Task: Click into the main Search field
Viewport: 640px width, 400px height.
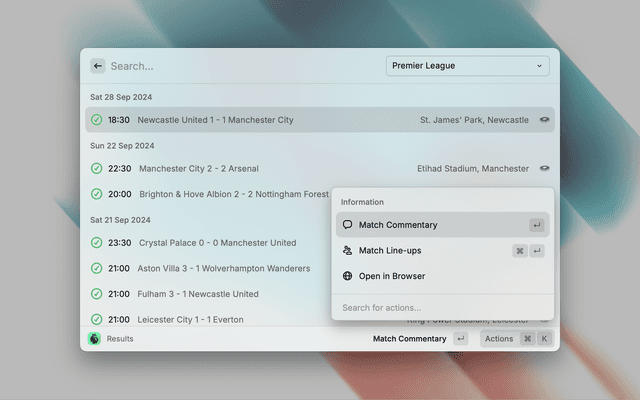Action: coord(240,66)
